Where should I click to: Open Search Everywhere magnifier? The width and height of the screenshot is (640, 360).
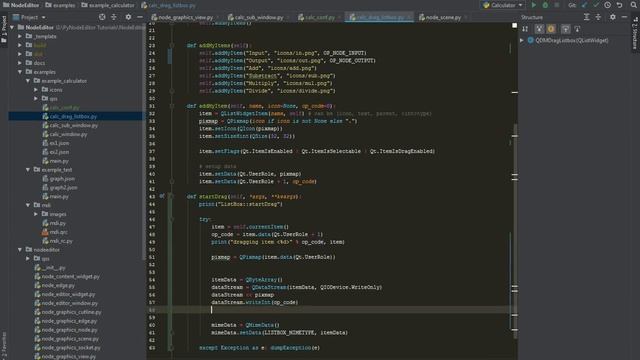point(634,5)
